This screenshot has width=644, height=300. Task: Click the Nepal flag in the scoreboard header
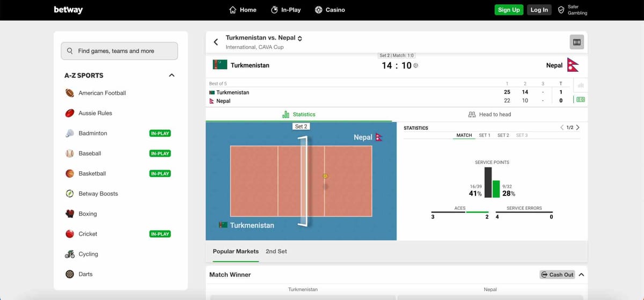click(x=573, y=65)
